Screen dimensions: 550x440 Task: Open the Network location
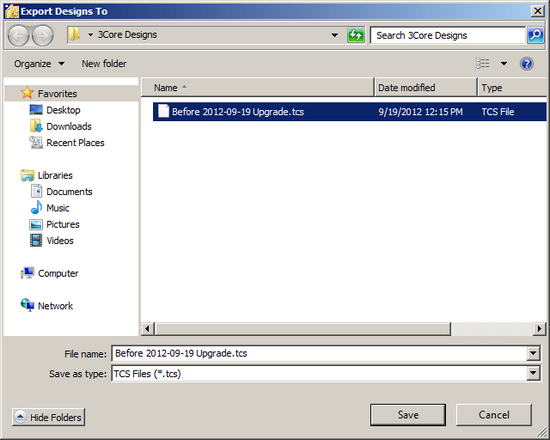(55, 306)
